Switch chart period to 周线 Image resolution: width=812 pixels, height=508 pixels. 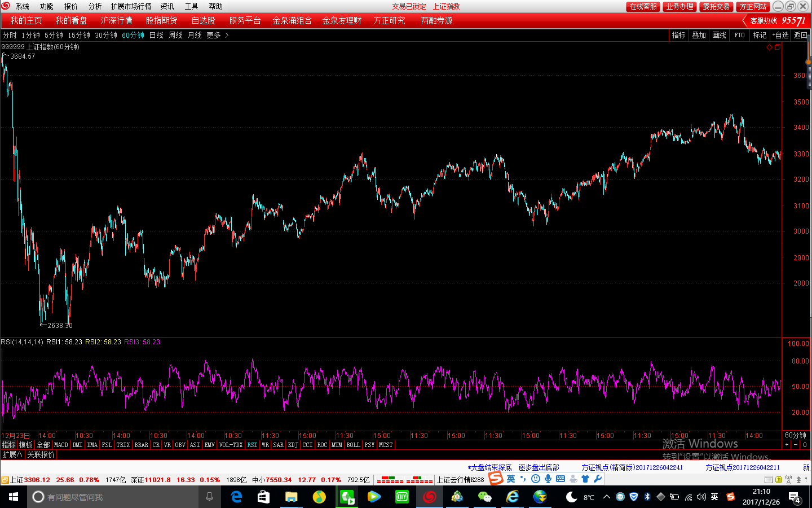click(x=175, y=35)
